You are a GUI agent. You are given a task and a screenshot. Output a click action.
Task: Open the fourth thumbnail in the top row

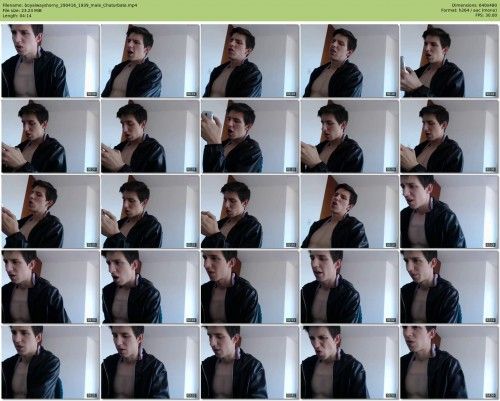click(x=349, y=61)
